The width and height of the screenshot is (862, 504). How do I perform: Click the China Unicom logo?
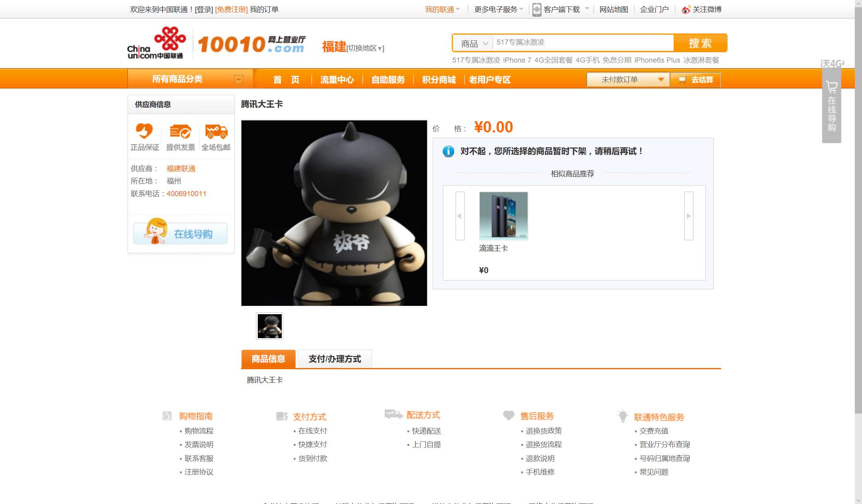click(x=156, y=43)
